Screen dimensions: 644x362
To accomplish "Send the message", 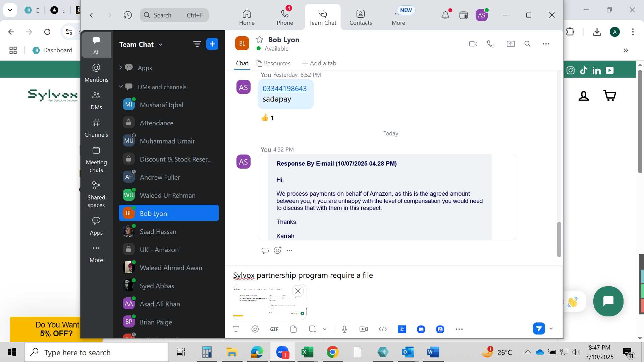I will click(539, 328).
